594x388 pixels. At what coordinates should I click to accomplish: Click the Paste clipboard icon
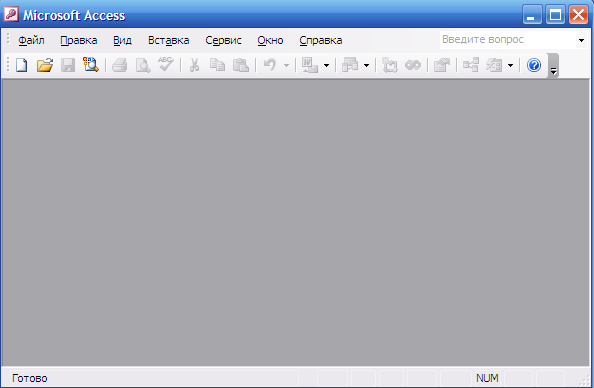[241, 65]
